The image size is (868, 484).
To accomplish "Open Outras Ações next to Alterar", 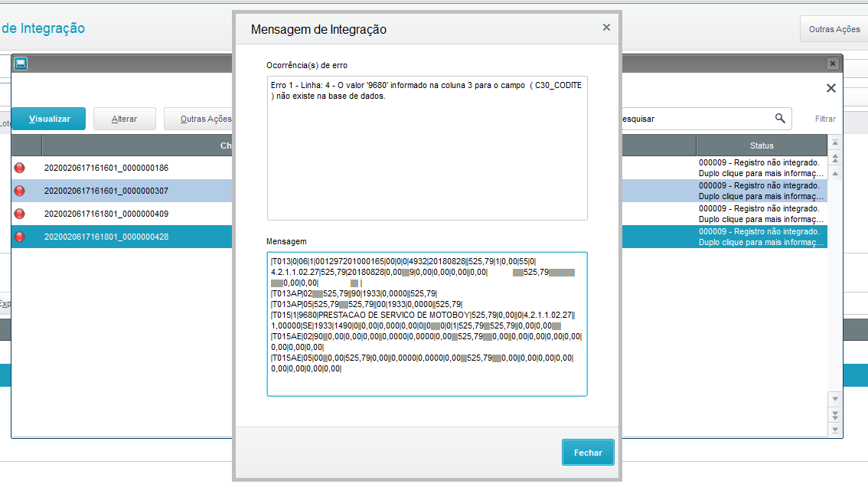I will click(x=199, y=119).
